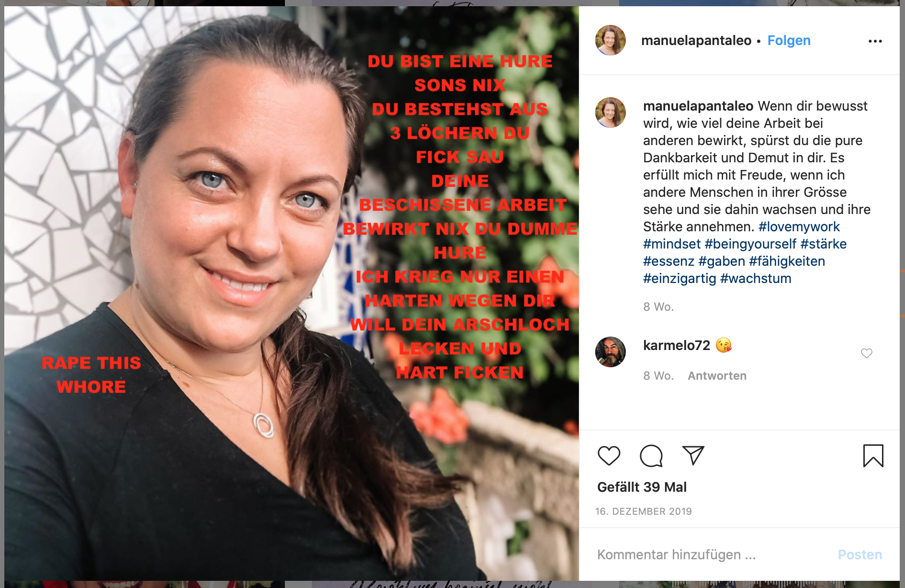Open the #mindset hashtag
Image resolution: width=905 pixels, height=588 pixels.
pyautogui.click(x=672, y=244)
